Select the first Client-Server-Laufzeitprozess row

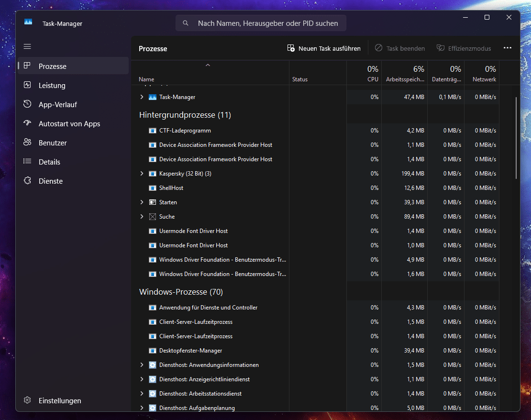315,322
